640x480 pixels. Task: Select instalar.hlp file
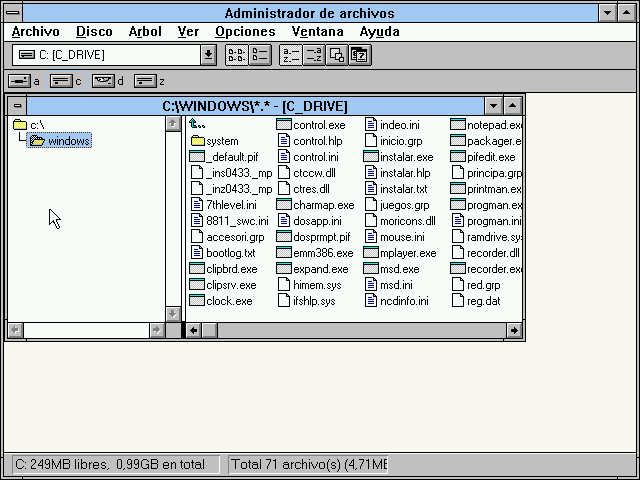click(x=398, y=173)
